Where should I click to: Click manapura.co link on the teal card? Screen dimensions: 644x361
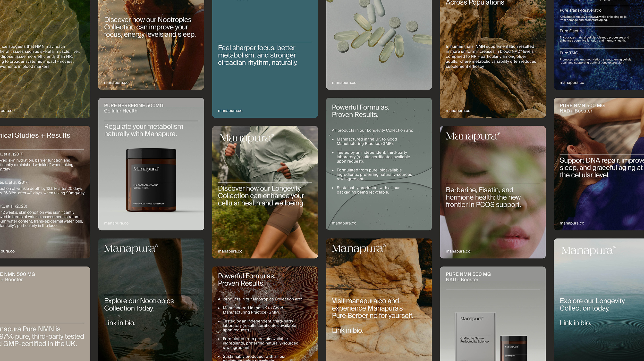coord(230,111)
